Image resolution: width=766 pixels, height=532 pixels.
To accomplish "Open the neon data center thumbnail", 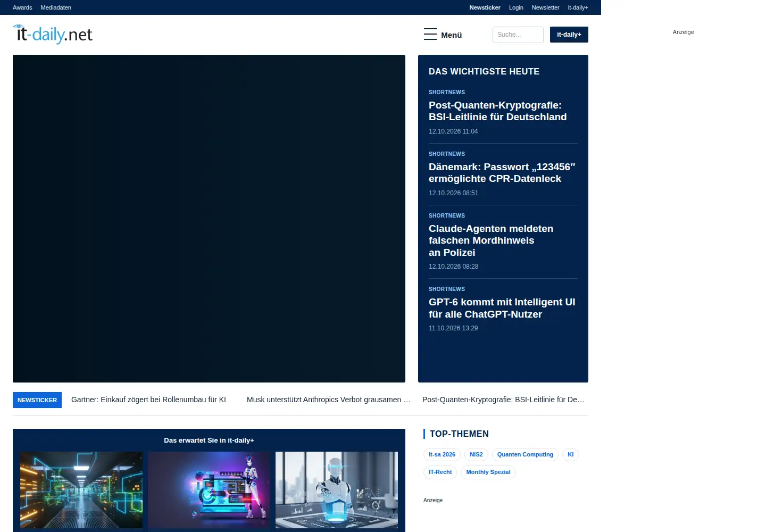I will tap(81, 490).
